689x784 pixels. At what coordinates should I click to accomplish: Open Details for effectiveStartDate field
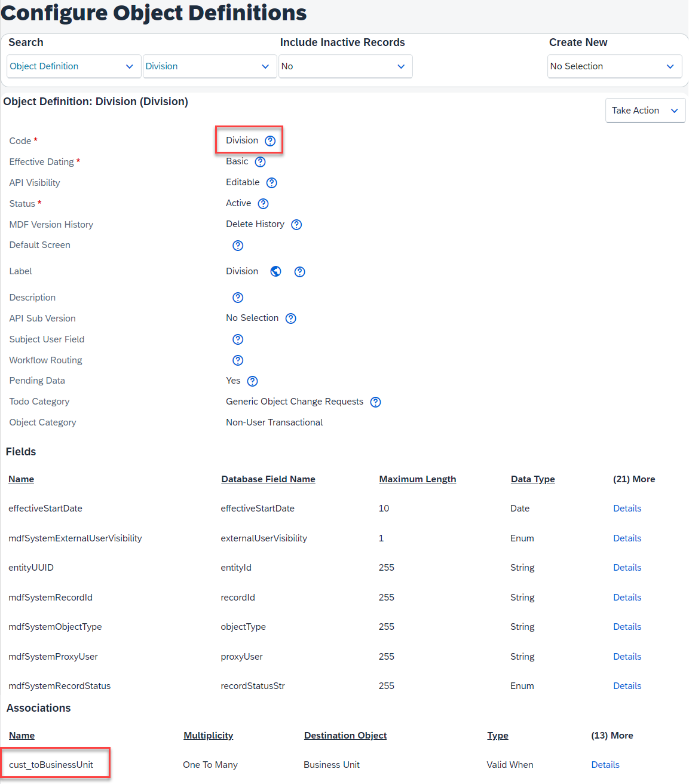coord(627,509)
